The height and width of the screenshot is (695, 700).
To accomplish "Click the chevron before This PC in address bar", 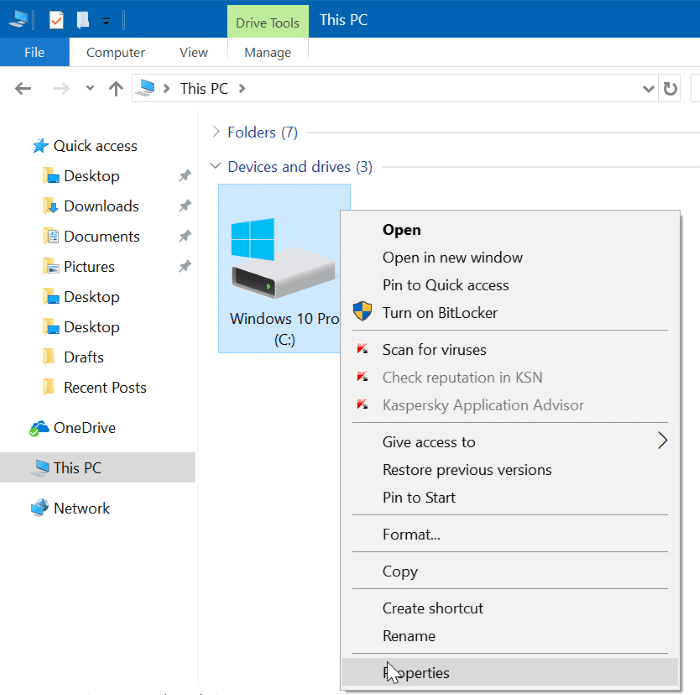I will point(167,88).
